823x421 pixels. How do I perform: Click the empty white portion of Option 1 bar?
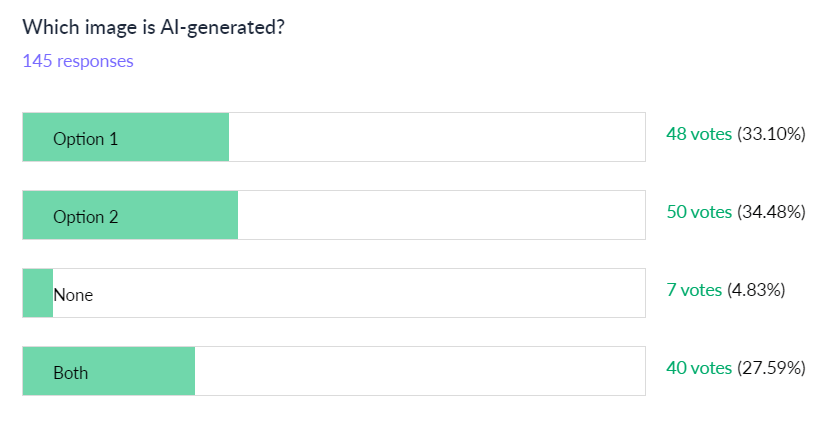(437, 137)
